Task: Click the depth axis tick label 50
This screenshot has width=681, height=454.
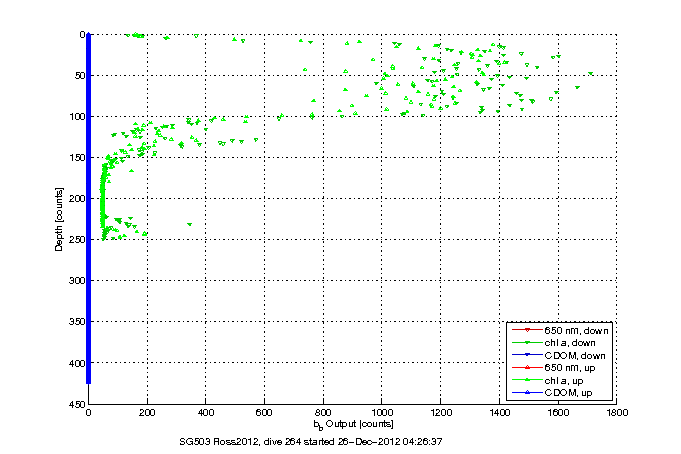Action: click(x=80, y=76)
